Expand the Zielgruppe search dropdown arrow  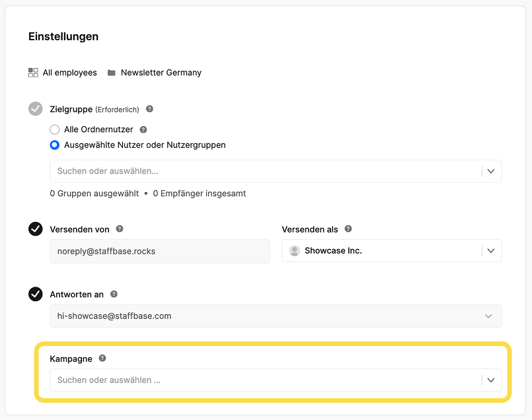pyautogui.click(x=491, y=171)
